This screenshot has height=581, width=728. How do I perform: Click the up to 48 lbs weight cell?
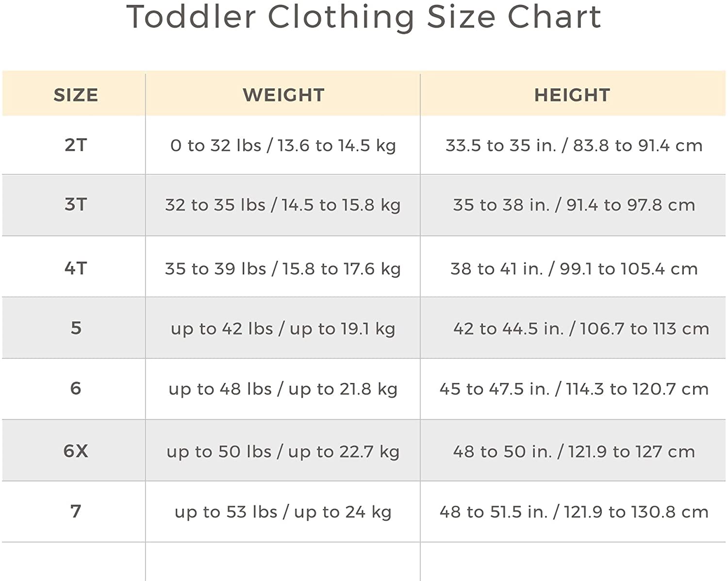(x=283, y=389)
